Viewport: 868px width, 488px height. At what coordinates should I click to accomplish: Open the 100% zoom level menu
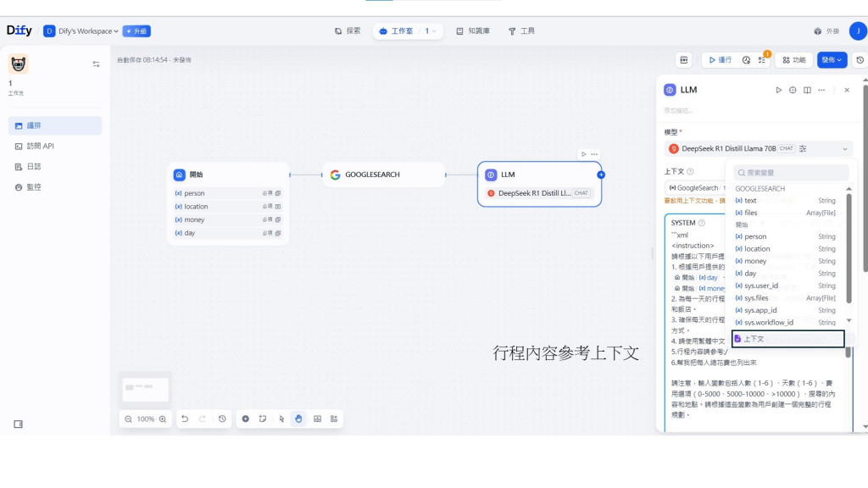pyautogui.click(x=146, y=419)
